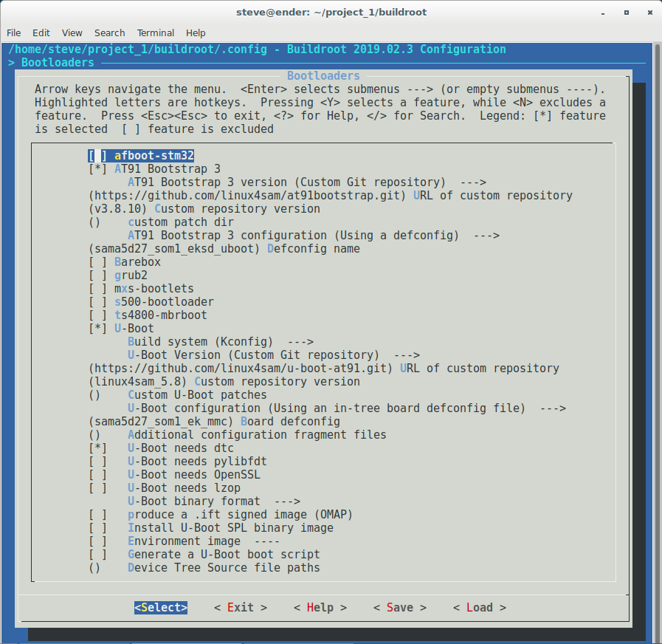Open the Terminal menu
662x644 pixels.
pyautogui.click(x=155, y=32)
